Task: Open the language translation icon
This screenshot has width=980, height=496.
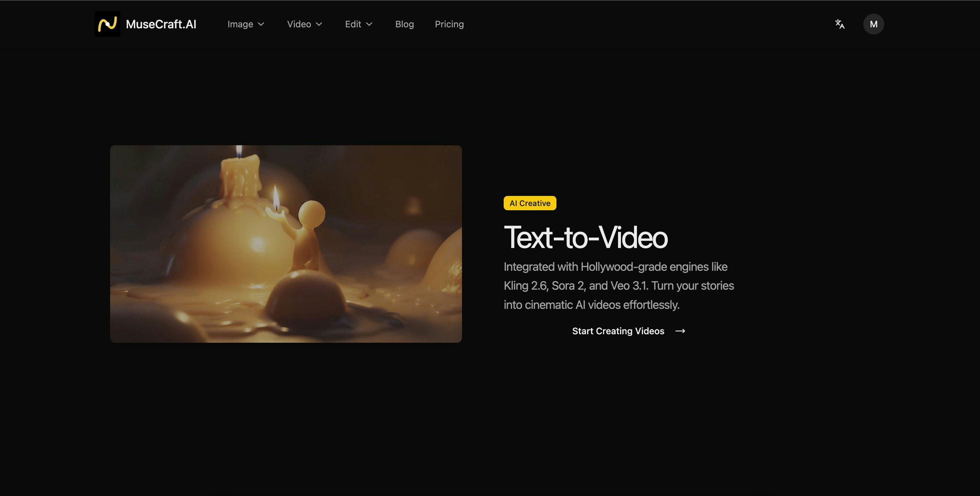Action: tap(840, 24)
